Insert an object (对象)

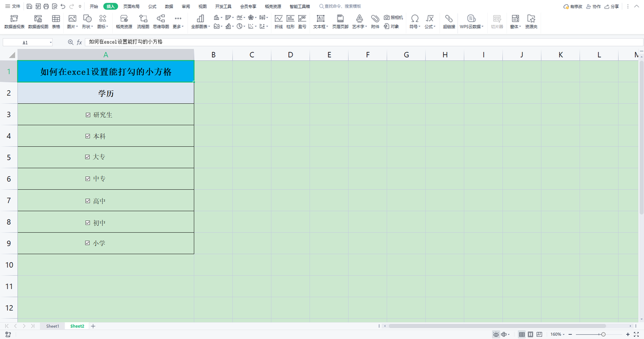click(392, 26)
